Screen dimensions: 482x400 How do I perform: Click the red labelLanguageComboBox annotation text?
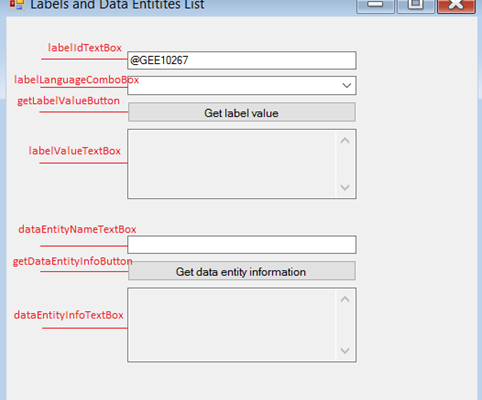(x=76, y=80)
